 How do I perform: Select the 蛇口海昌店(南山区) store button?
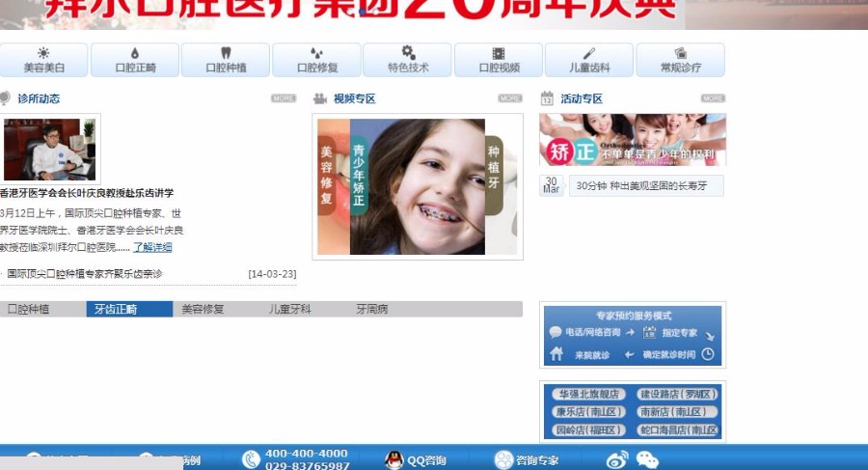(678, 429)
